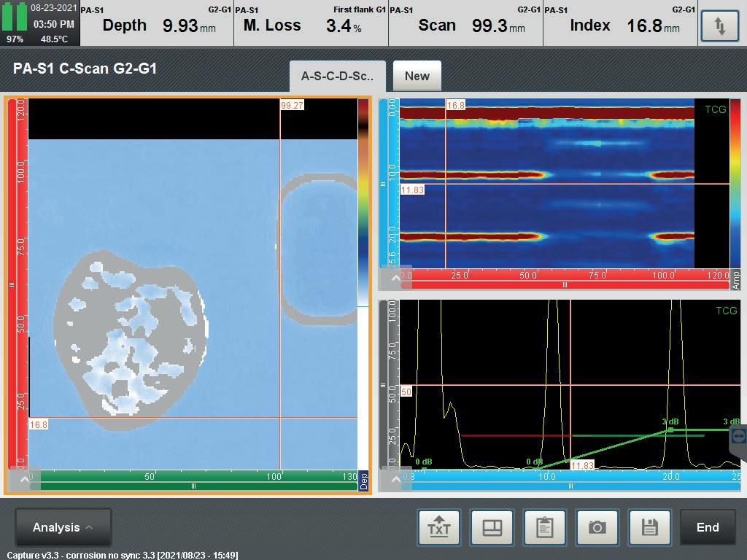Open the New tab
This screenshot has height=560, width=747.
pos(417,76)
